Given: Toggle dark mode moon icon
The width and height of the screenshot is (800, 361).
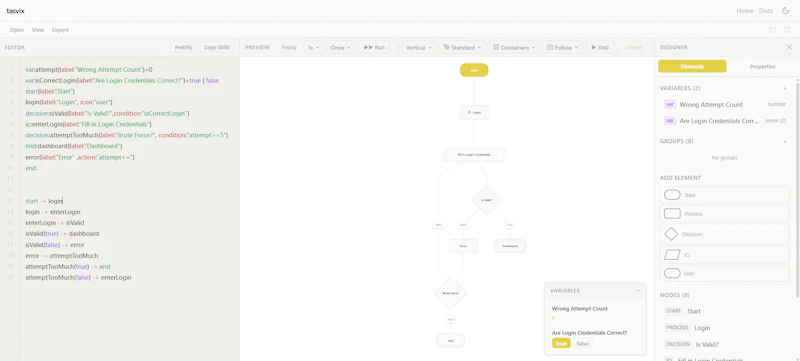Looking at the screenshot, I should click(x=786, y=11).
